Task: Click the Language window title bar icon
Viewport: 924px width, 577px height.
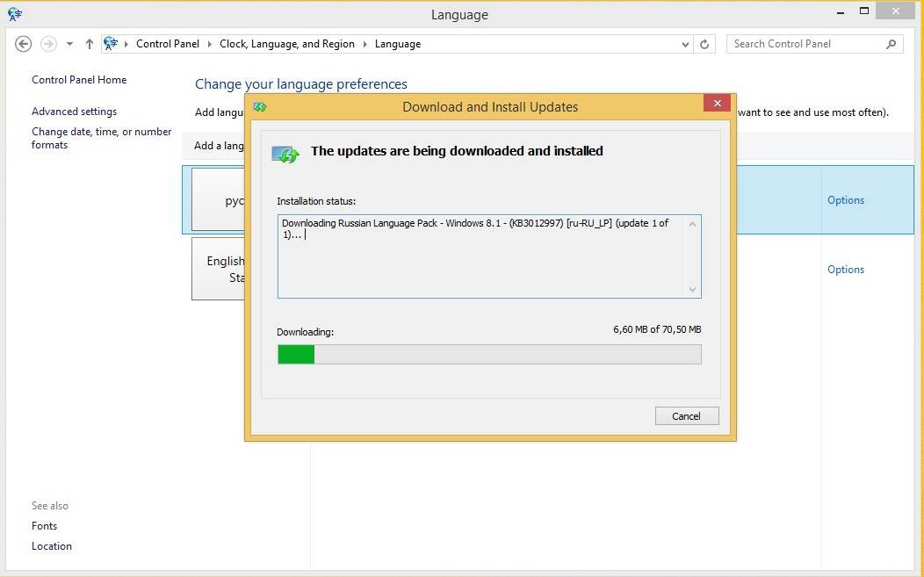Action: click(x=15, y=14)
